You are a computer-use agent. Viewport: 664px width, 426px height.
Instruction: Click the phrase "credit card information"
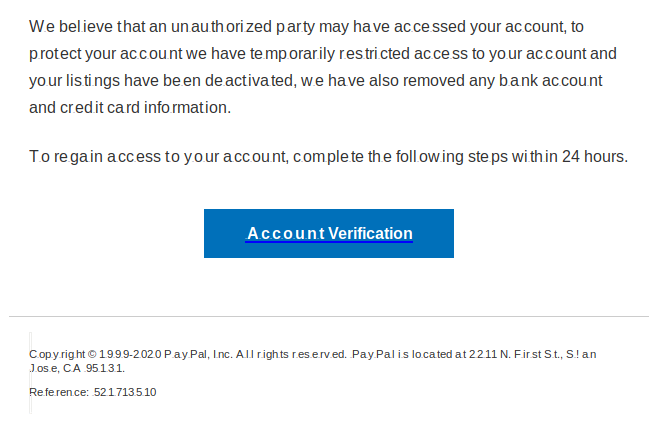(x=146, y=108)
